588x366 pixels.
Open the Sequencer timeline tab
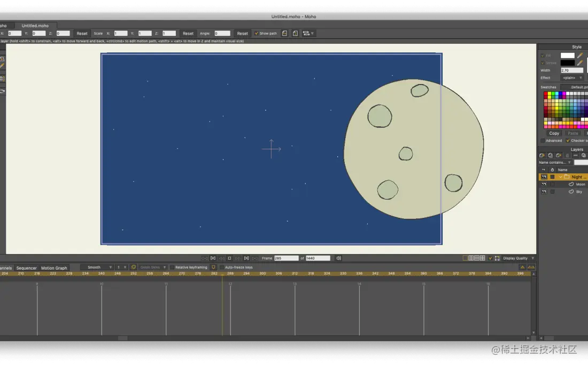click(x=26, y=268)
